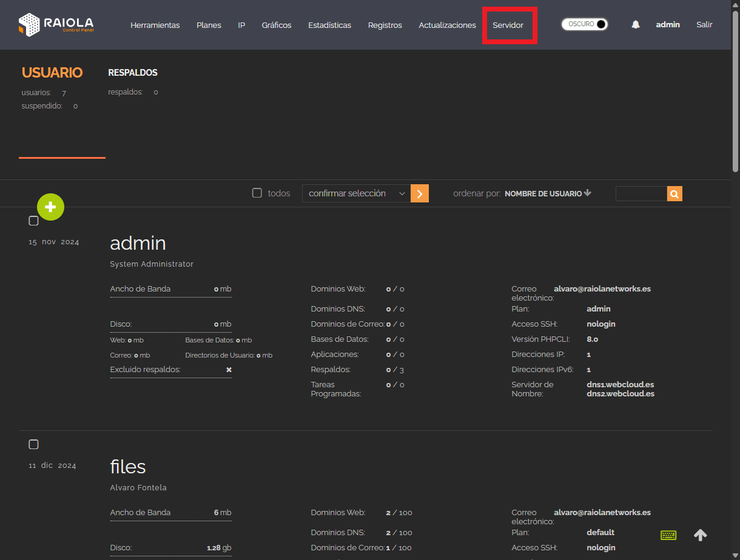Screen dimensions: 740x560
Task: Open the 'confirmar selección' dropdown
Action: (356, 193)
